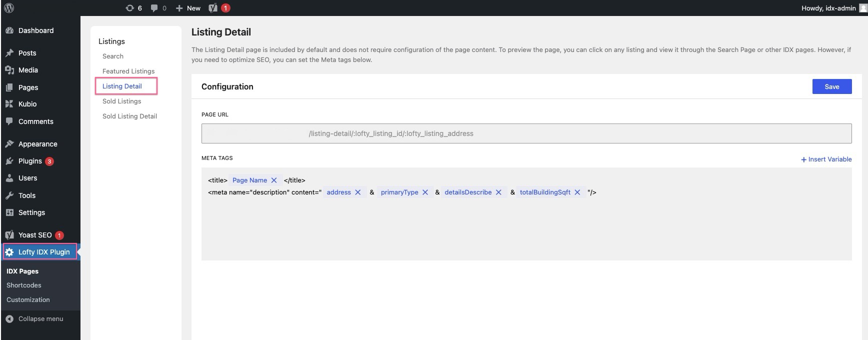Click the Collapse menu arrow icon

[x=9, y=319]
